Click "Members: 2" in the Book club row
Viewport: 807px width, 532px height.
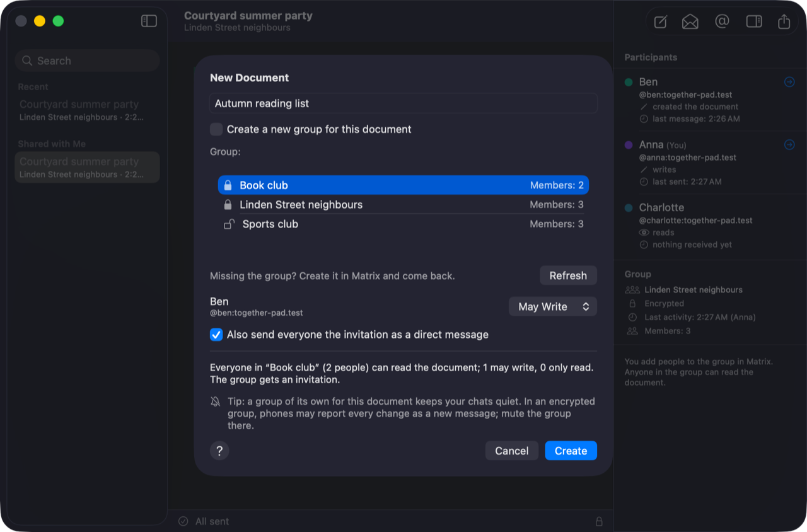click(557, 185)
